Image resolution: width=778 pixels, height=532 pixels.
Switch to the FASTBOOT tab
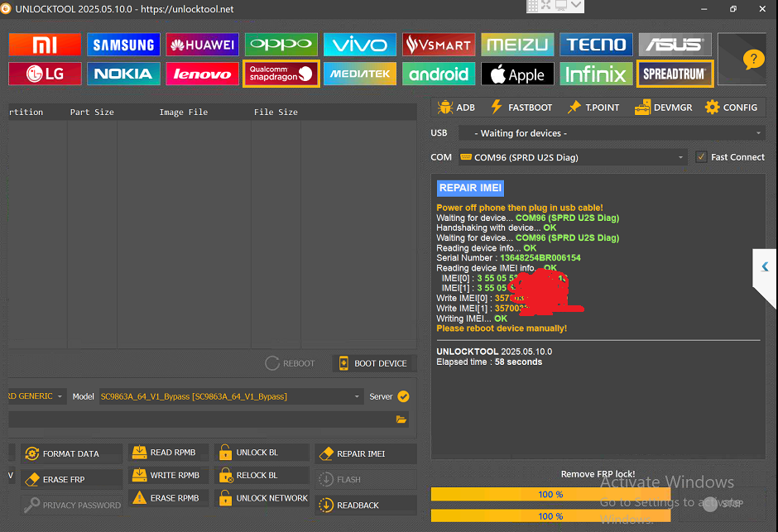pos(521,107)
